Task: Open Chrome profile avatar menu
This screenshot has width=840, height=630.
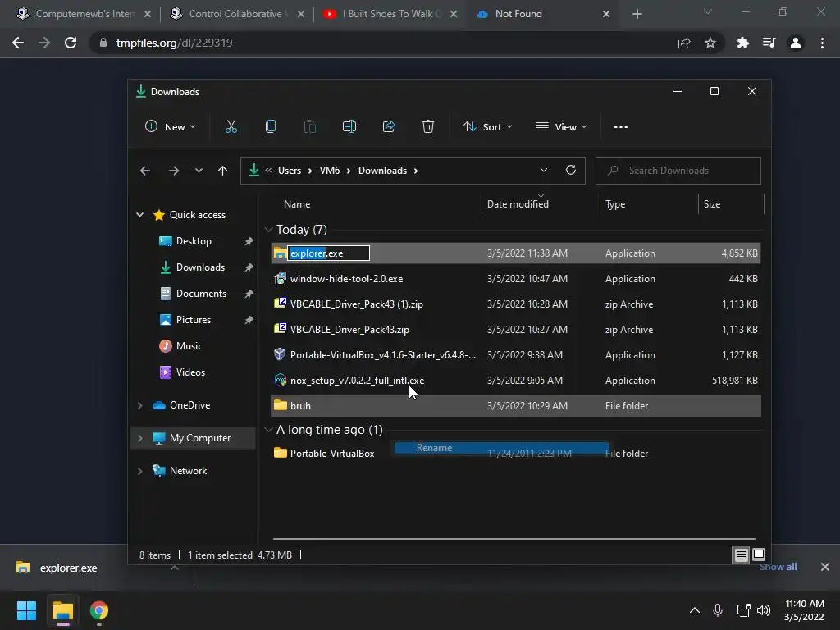Action: 796,43
